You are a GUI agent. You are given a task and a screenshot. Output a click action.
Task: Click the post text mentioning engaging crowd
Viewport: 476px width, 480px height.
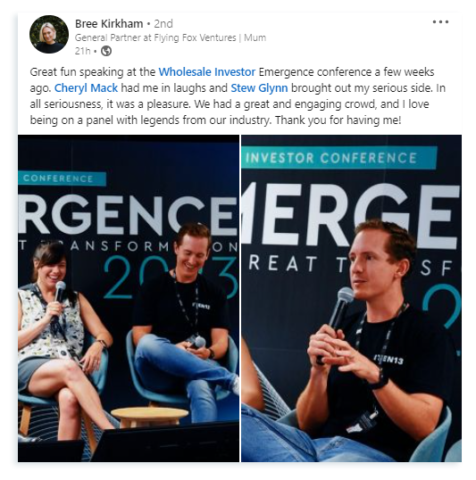[x=230, y=104]
